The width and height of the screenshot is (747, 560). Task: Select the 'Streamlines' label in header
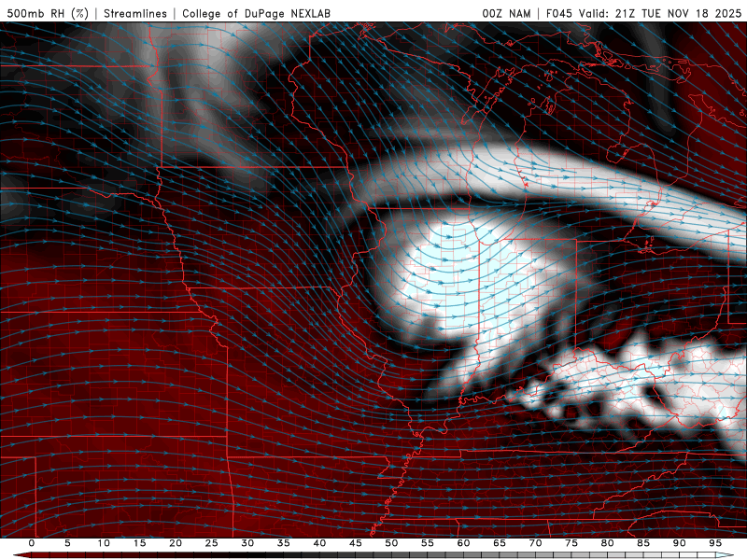tap(135, 13)
